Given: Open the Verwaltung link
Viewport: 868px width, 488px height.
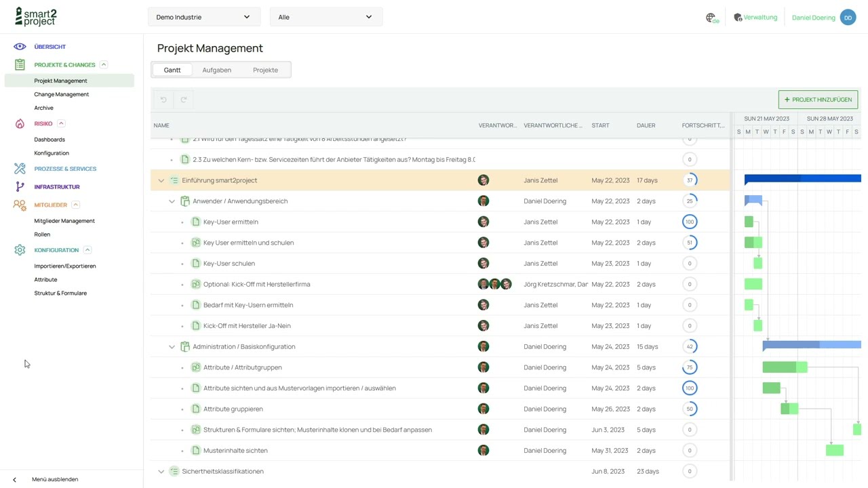Looking at the screenshot, I should (x=760, y=18).
